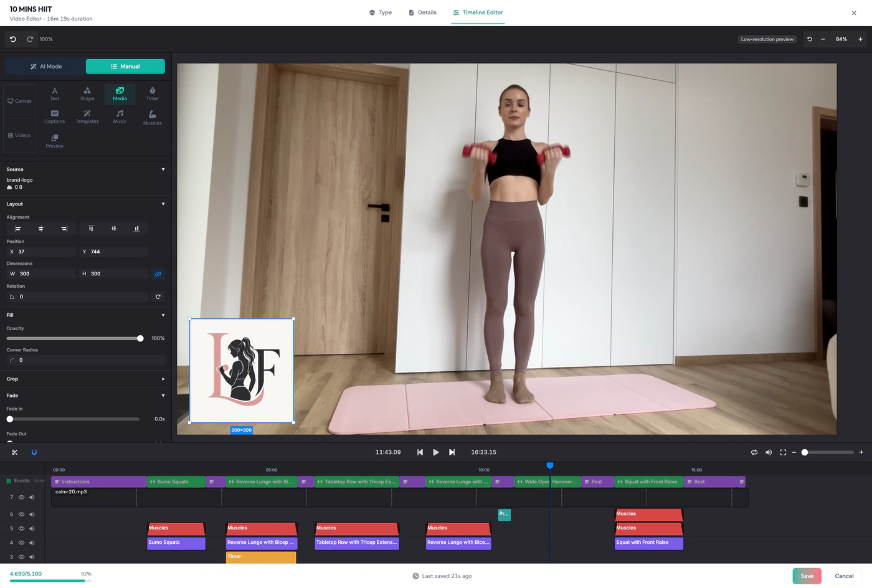The height and width of the screenshot is (588, 872).
Task: Mute the preview volume
Action: (769, 452)
